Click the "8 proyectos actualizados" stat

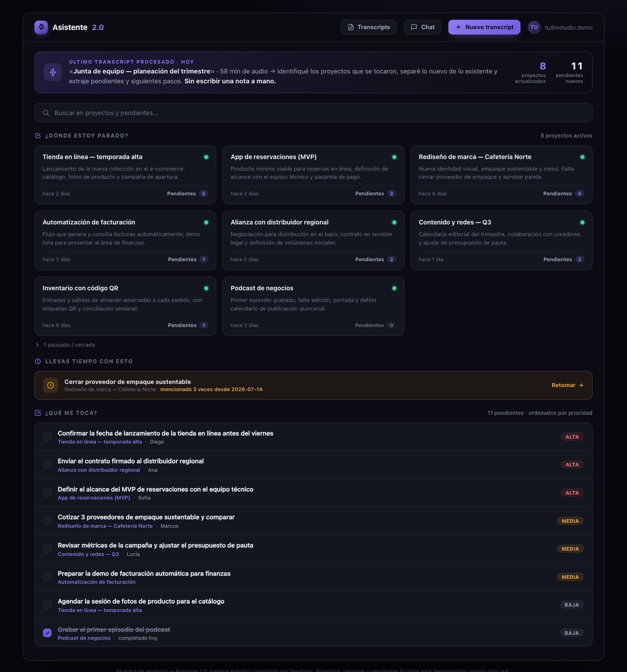[531, 73]
